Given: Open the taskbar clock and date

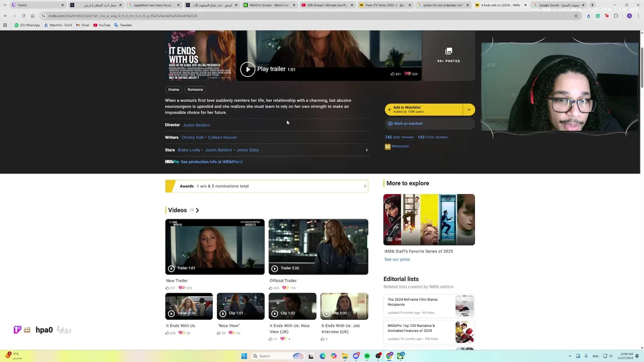Looking at the screenshot, I should tap(626, 356).
